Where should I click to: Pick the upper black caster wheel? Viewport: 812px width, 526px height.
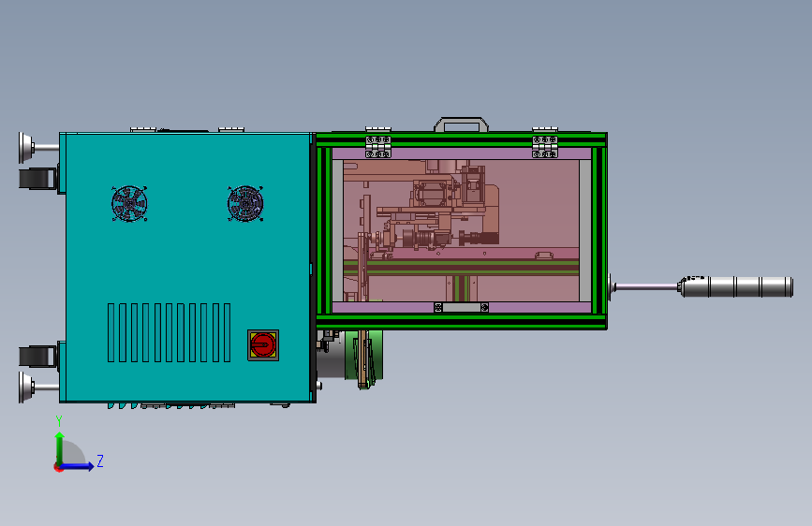pos(37,179)
